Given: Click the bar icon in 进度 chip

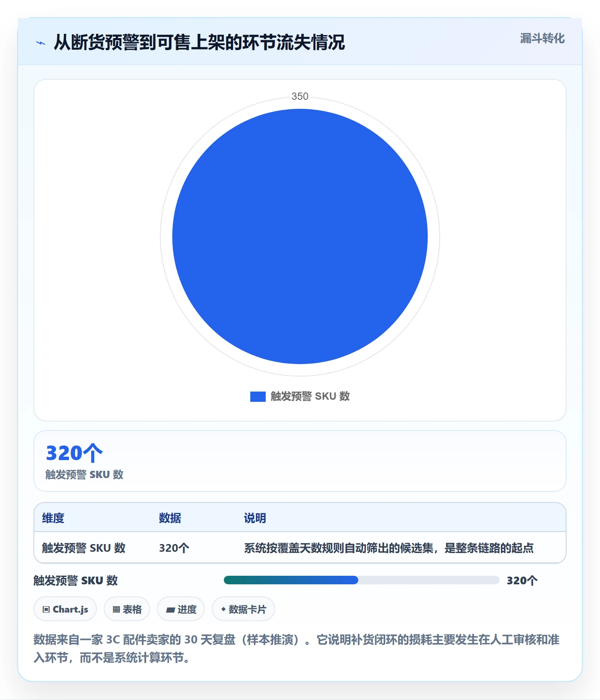Looking at the screenshot, I should point(171,610).
